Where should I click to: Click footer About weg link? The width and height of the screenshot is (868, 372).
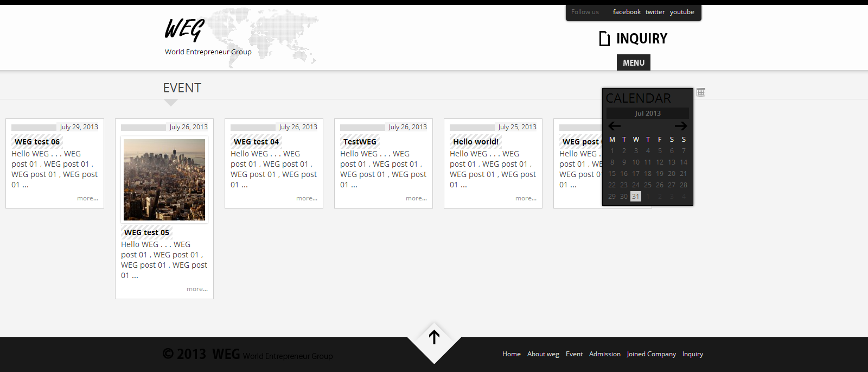(543, 354)
